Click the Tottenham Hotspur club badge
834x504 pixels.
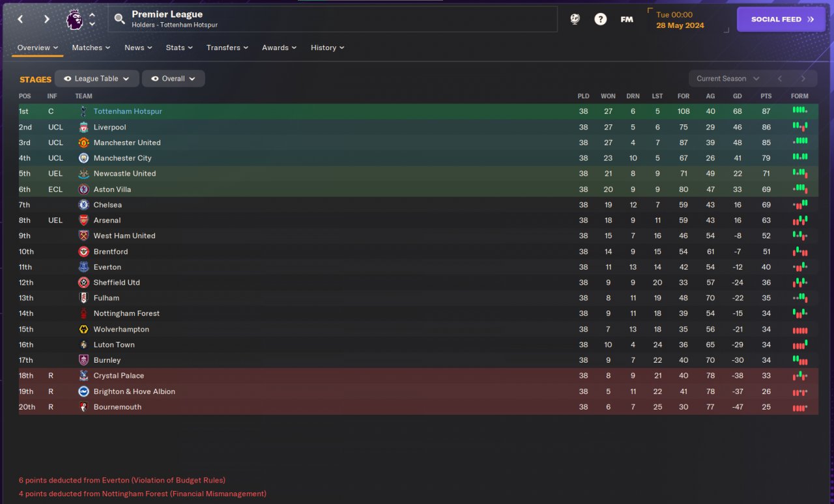tap(83, 111)
